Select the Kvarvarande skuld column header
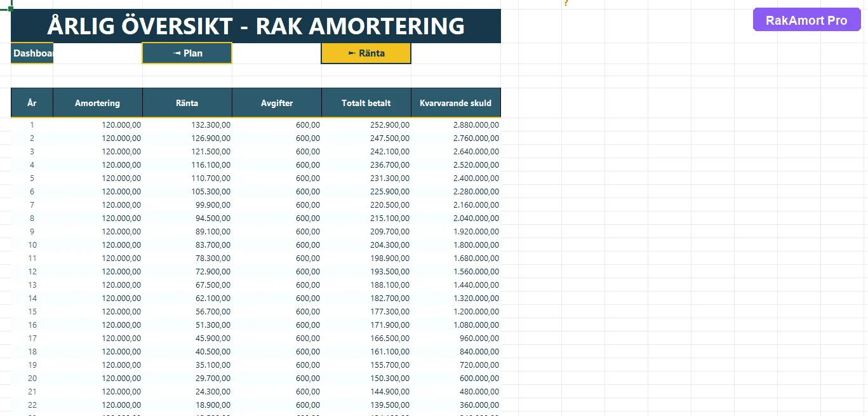Screen dimensions: 868x416 pyautogui.click(x=456, y=103)
